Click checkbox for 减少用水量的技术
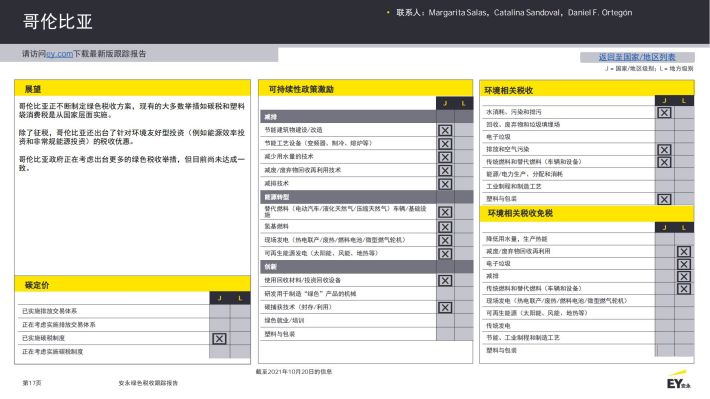 (x=445, y=157)
